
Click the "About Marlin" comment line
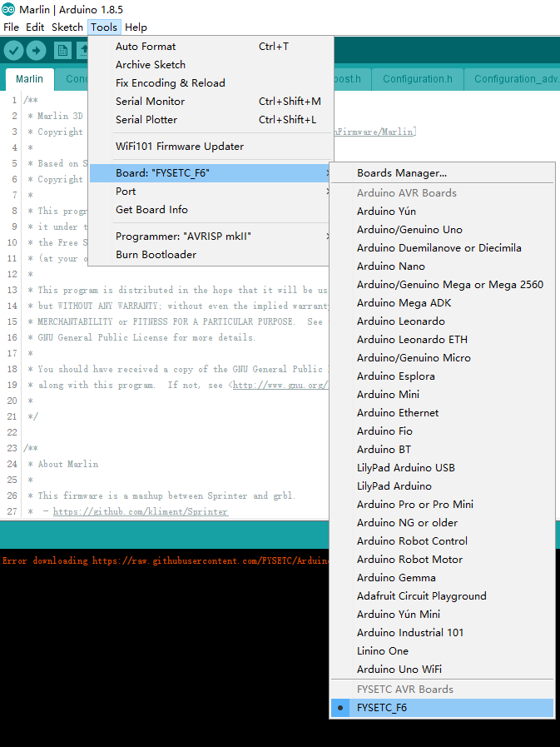coord(68,464)
